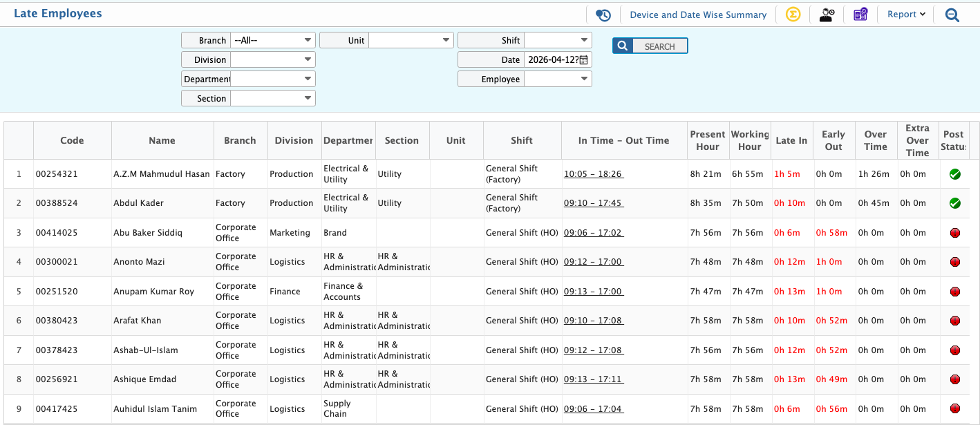Click the purple device settings icon

pos(860,15)
